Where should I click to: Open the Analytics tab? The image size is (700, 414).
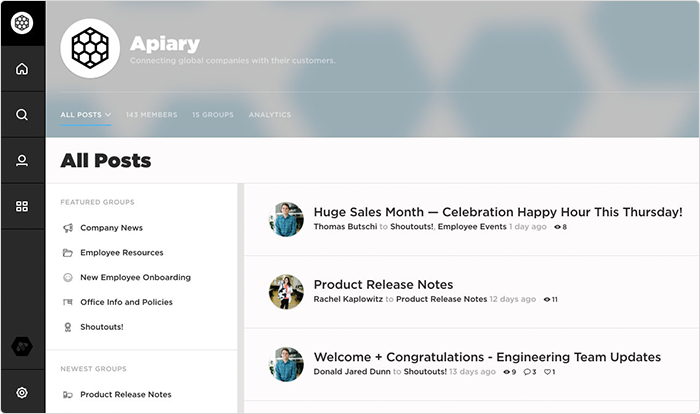270,115
